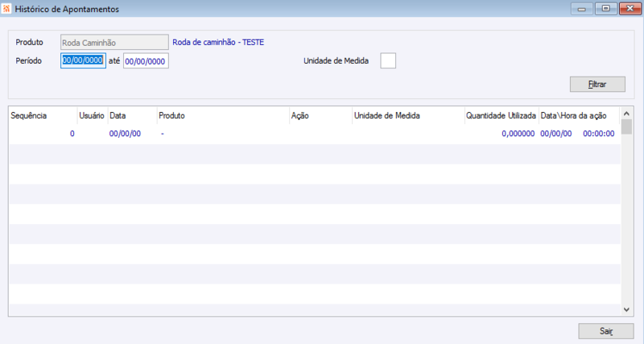Viewport: 644px width, 344px height.
Task: Click the Produto cell showing a dash
Action: pyautogui.click(x=163, y=134)
